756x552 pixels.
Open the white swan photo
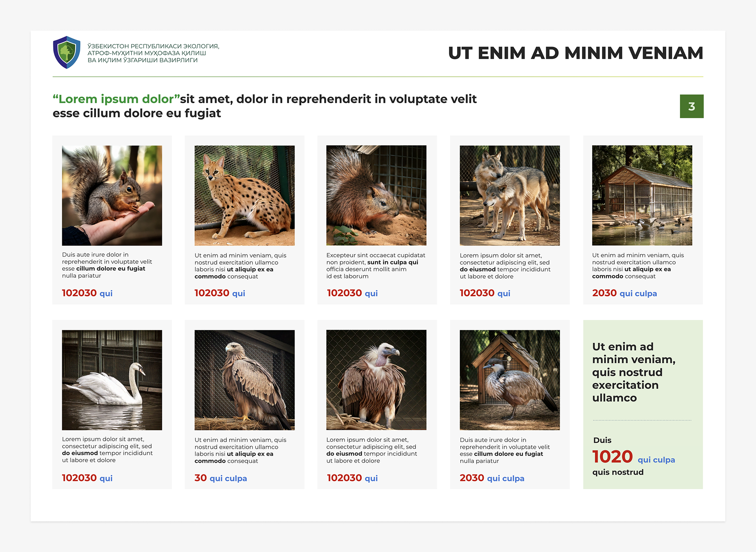click(112, 380)
